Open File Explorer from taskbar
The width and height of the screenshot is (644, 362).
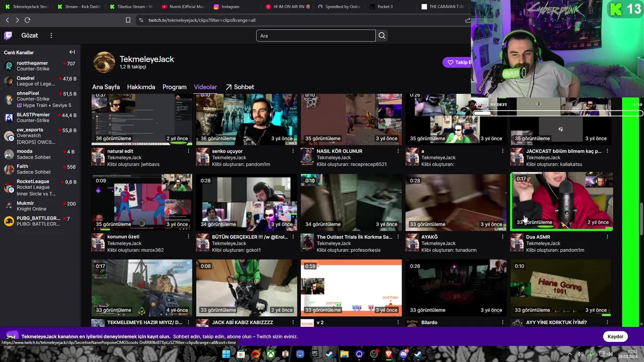pos(344,354)
